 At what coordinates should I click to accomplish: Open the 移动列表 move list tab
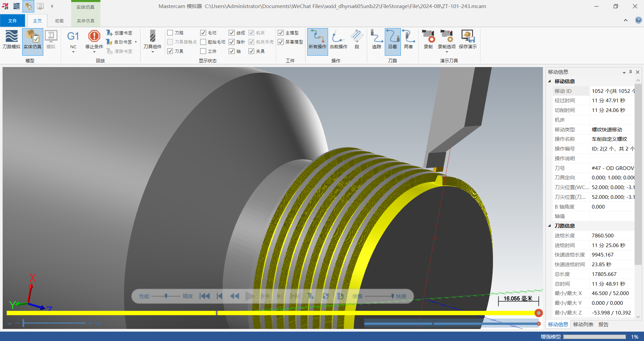[583, 325]
